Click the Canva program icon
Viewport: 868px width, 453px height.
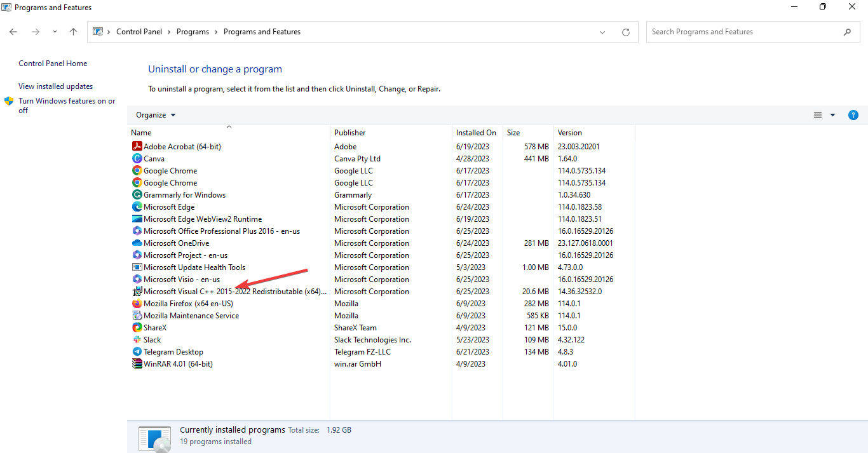pos(137,159)
